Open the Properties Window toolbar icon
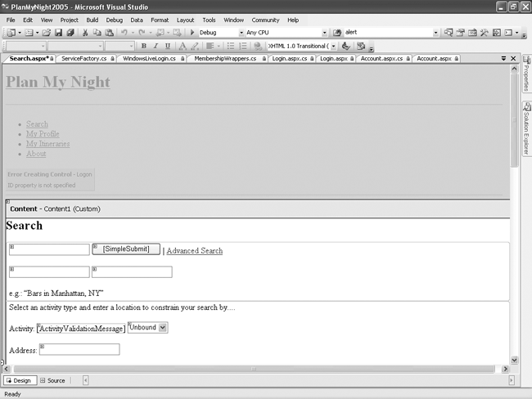 [x=461, y=33]
